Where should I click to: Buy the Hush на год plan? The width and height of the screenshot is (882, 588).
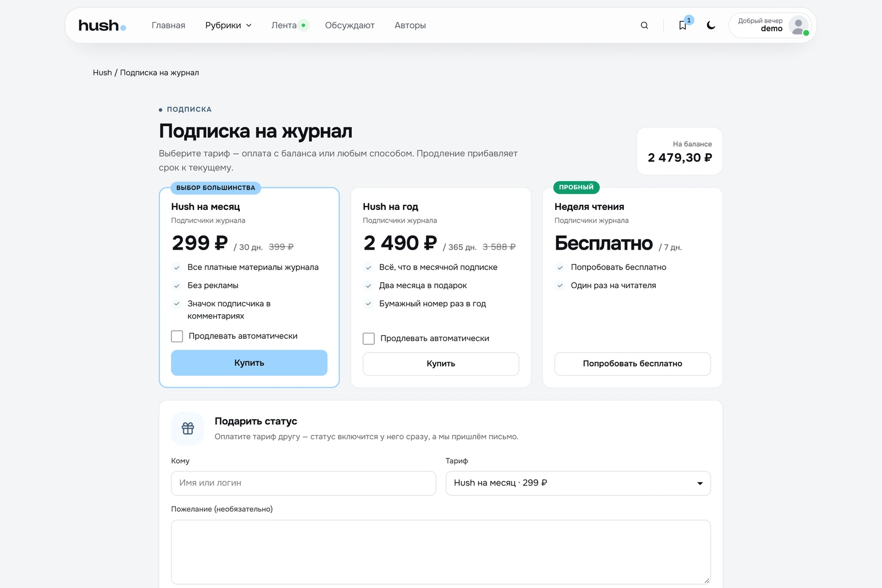(441, 364)
